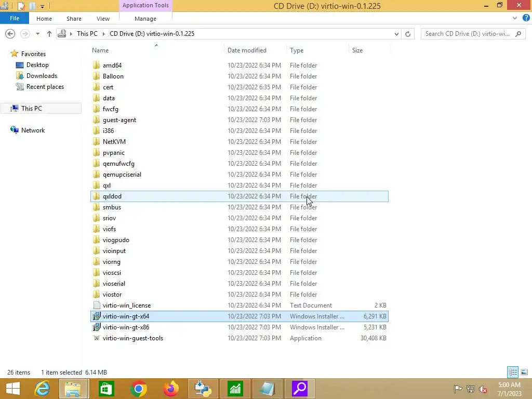Switch to the Share ribbon tab
This screenshot has height=399, width=532.
click(74, 19)
